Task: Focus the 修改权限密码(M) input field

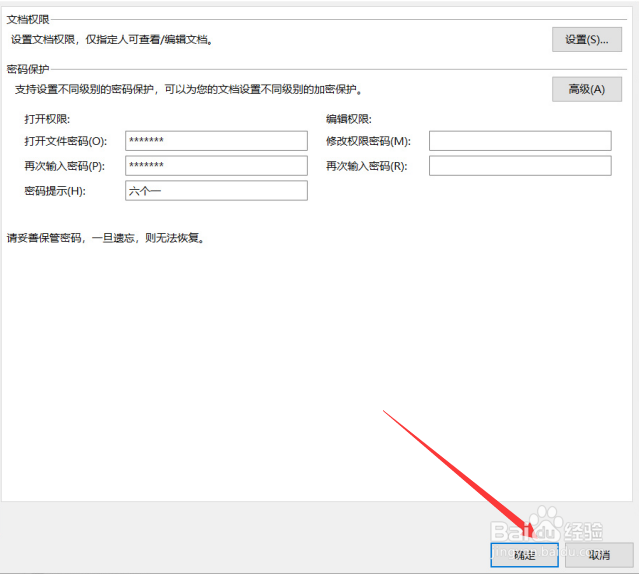Action: [x=520, y=141]
